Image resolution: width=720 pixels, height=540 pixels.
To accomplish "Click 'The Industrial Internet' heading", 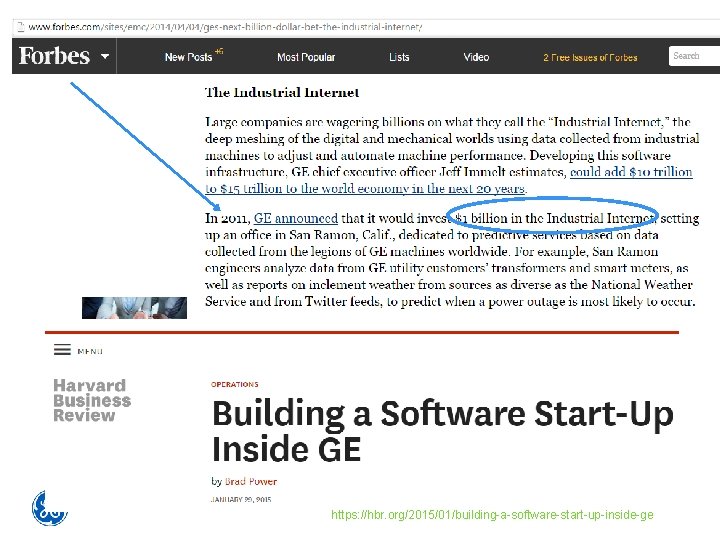I will tap(282, 93).
